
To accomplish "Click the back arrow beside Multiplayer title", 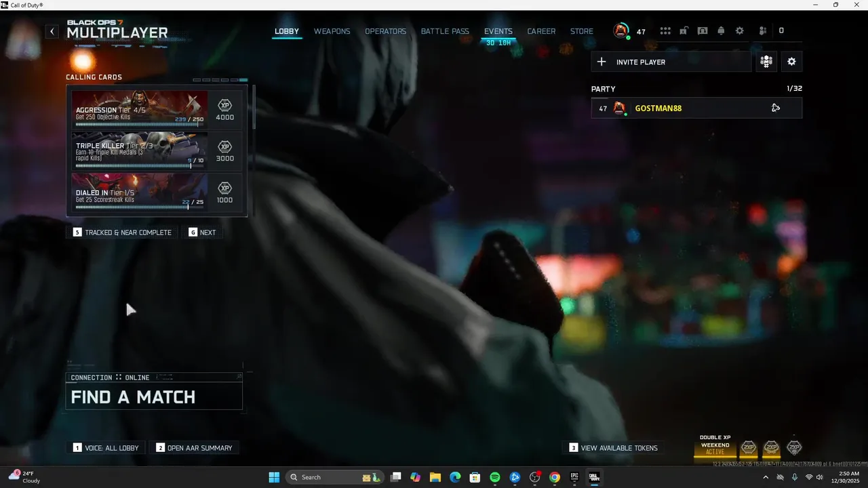I will point(52,31).
